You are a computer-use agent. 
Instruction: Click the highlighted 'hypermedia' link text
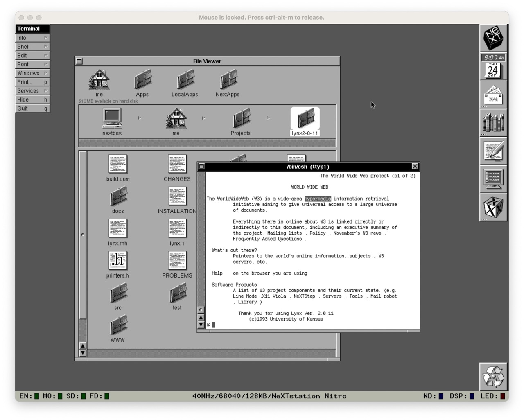(318, 199)
